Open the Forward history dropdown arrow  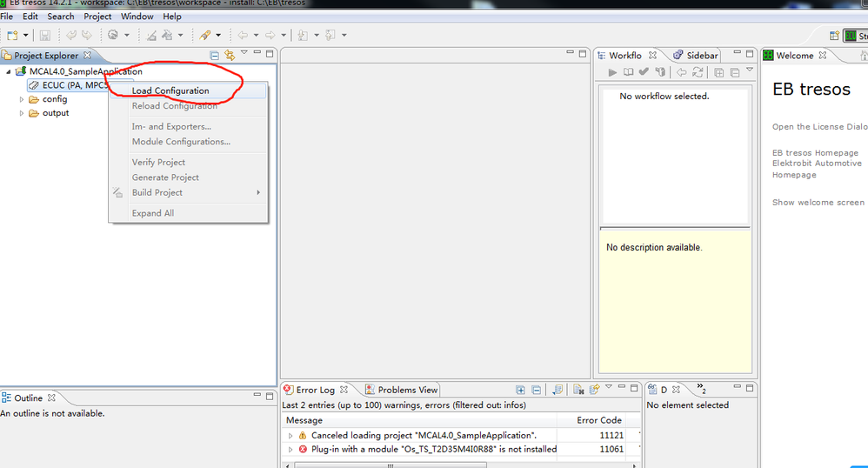click(284, 36)
